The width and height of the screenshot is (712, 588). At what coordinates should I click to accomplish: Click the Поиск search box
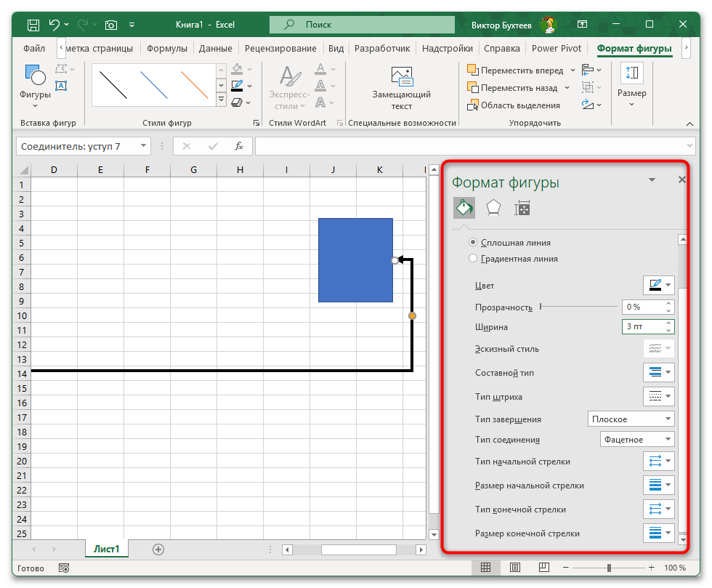[362, 25]
